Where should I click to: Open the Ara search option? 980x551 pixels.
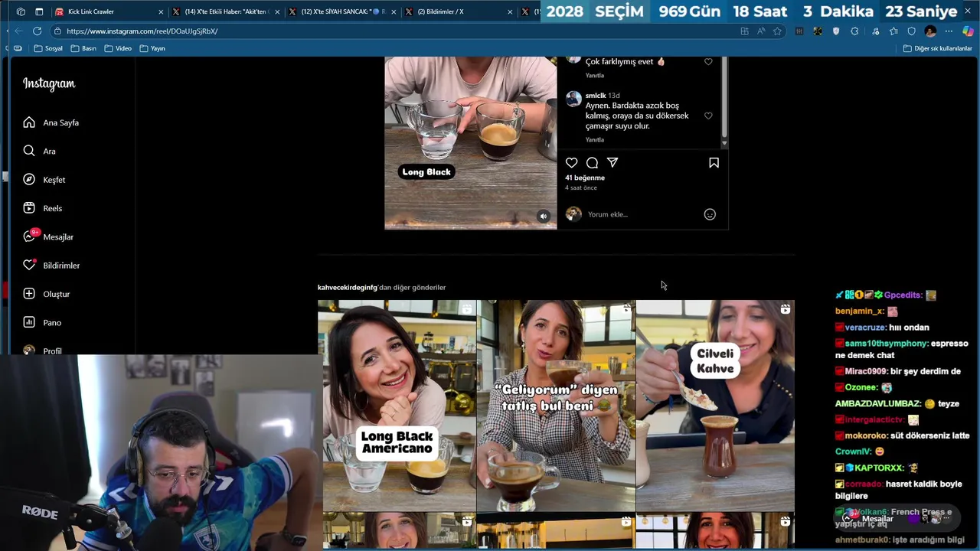(x=39, y=151)
